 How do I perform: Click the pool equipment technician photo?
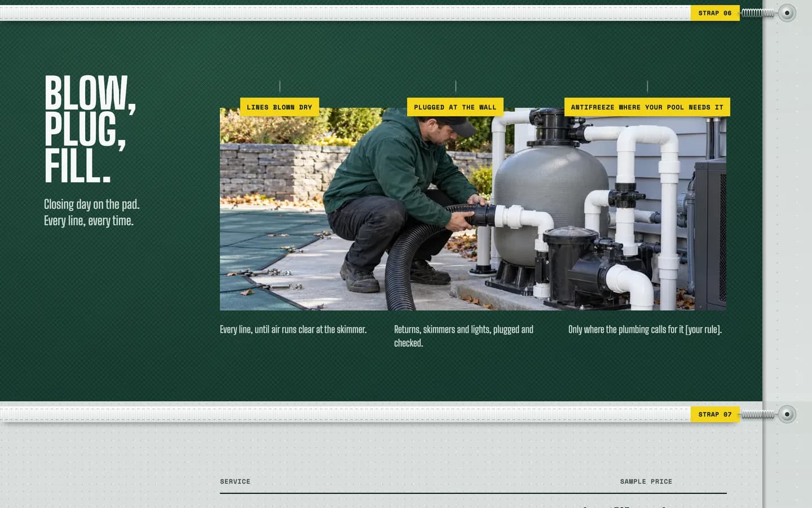click(x=473, y=209)
